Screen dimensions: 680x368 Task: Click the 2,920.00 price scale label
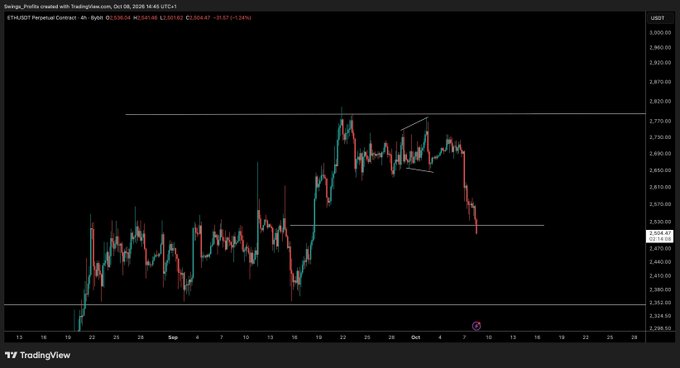[660, 62]
